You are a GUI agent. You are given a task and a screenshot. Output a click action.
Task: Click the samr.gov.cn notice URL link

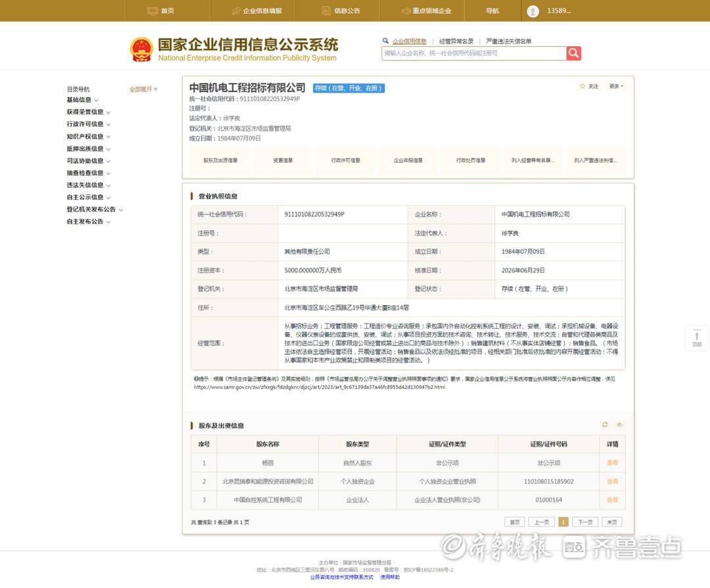[319, 387]
